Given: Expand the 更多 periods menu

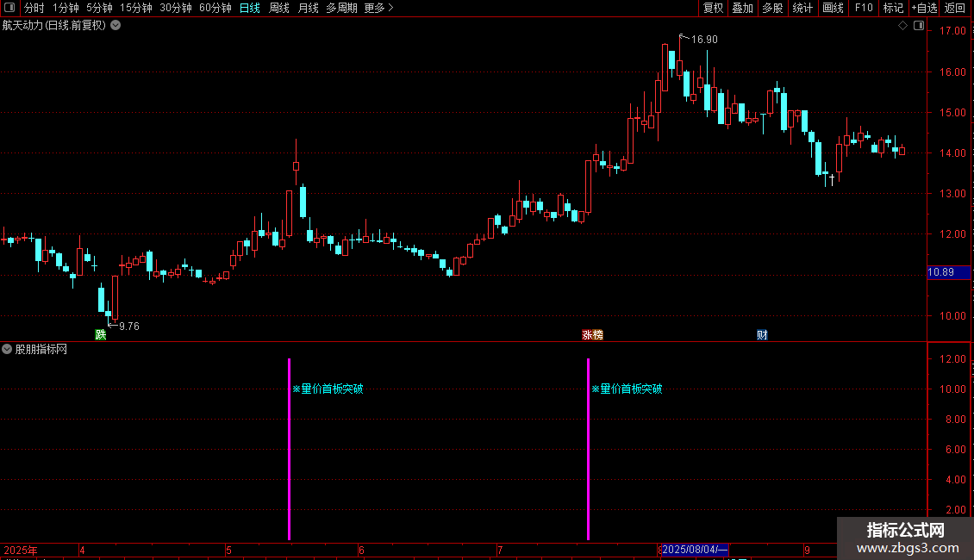Looking at the screenshot, I should (378, 8).
